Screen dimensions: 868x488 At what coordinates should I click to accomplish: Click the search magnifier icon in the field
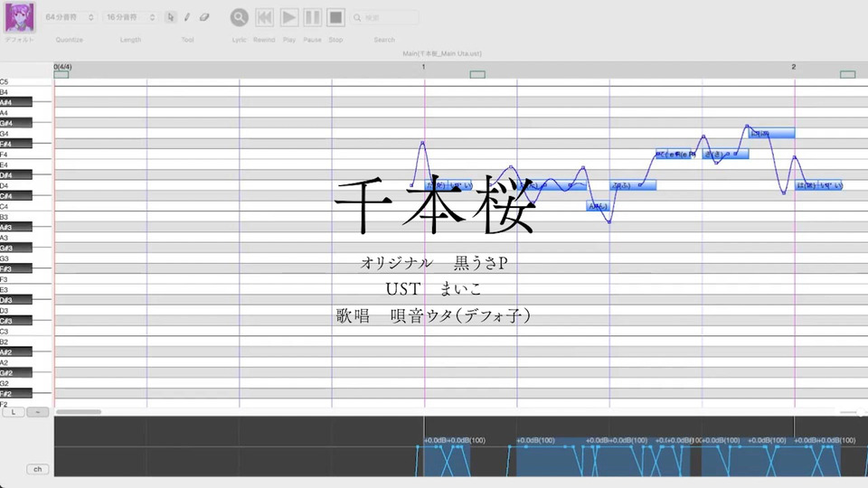(x=358, y=18)
